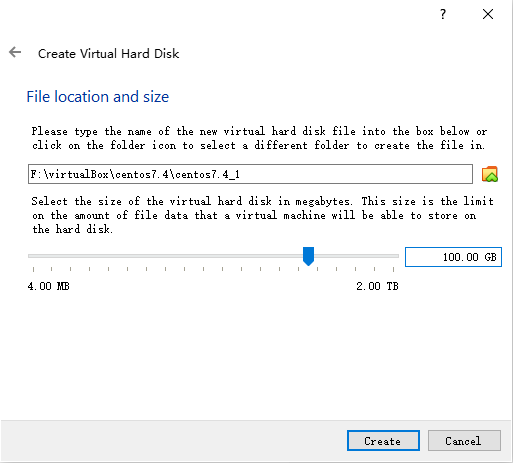Focus the size field showing 100.00 GB

[453, 257]
